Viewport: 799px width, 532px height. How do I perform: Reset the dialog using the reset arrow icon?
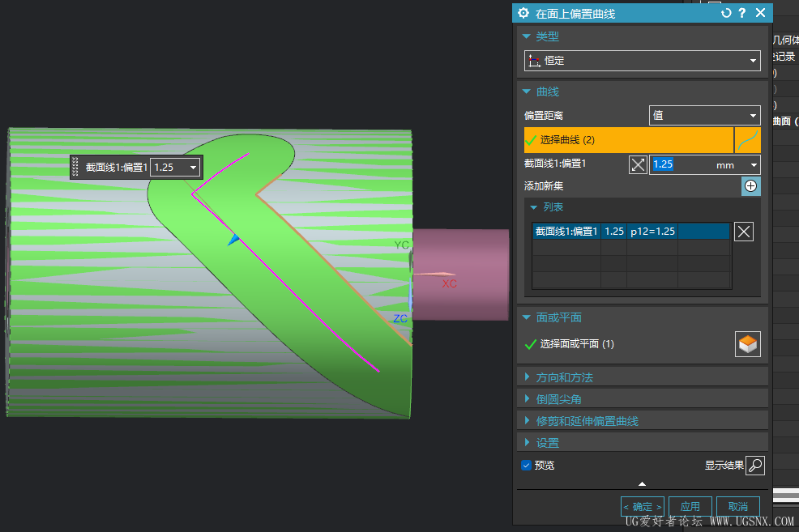coord(725,13)
